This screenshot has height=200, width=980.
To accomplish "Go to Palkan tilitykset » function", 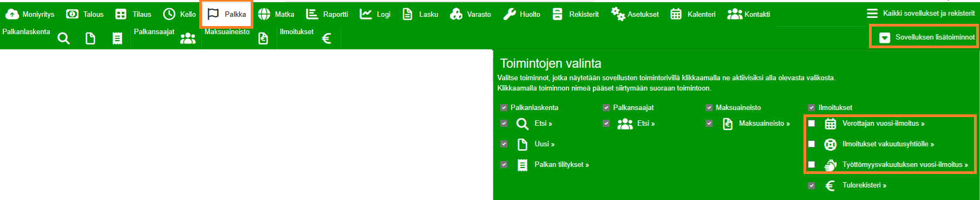I will point(561,165).
